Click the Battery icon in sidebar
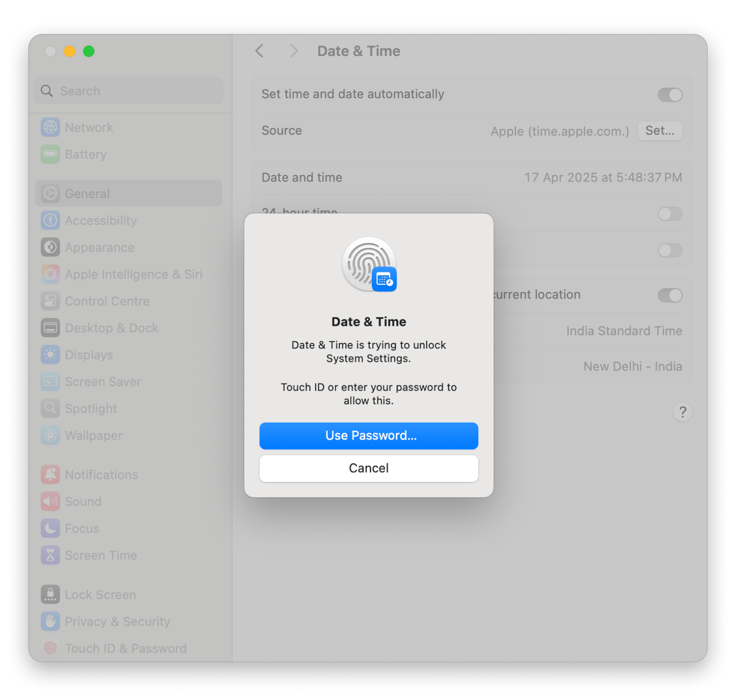This screenshot has height=700, width=736. (50, 154)
